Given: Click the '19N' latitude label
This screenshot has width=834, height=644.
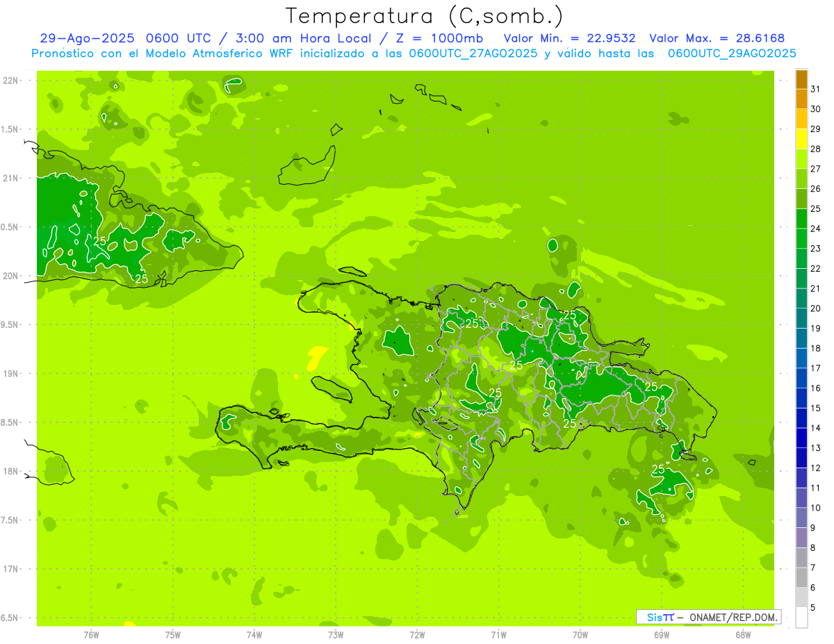Looking at the screenshot, I should (x=12, y=373).
